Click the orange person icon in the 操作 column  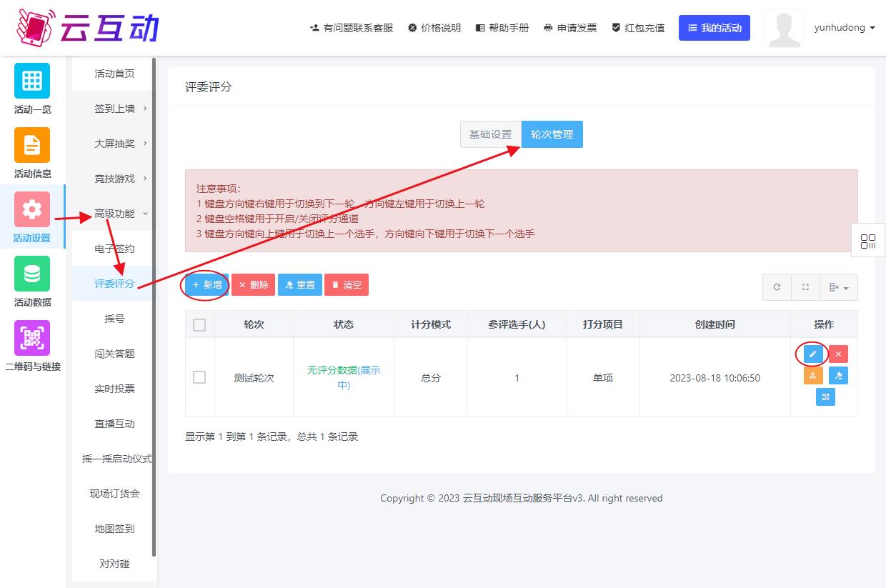pyautogui.click(x=812, y=376)
